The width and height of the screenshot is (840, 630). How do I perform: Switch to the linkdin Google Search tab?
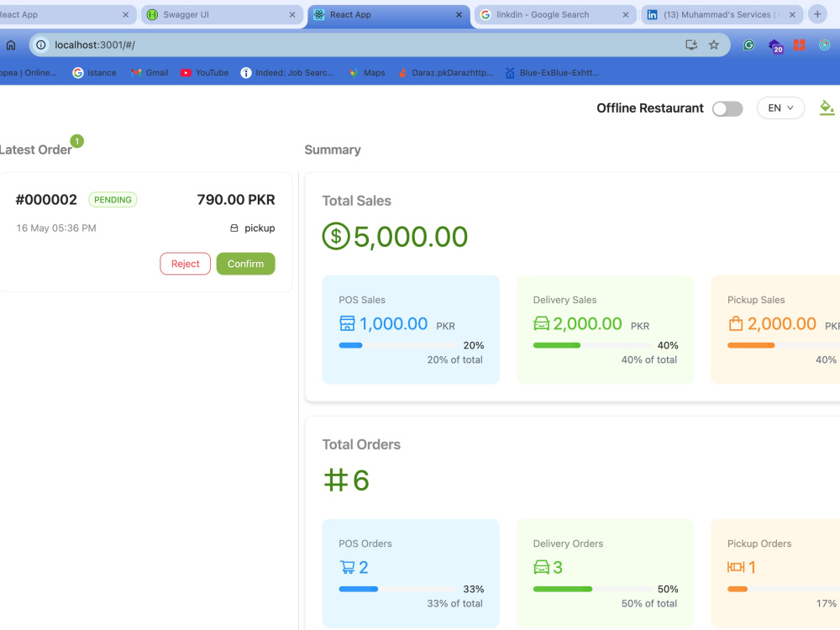pos(555,15)
